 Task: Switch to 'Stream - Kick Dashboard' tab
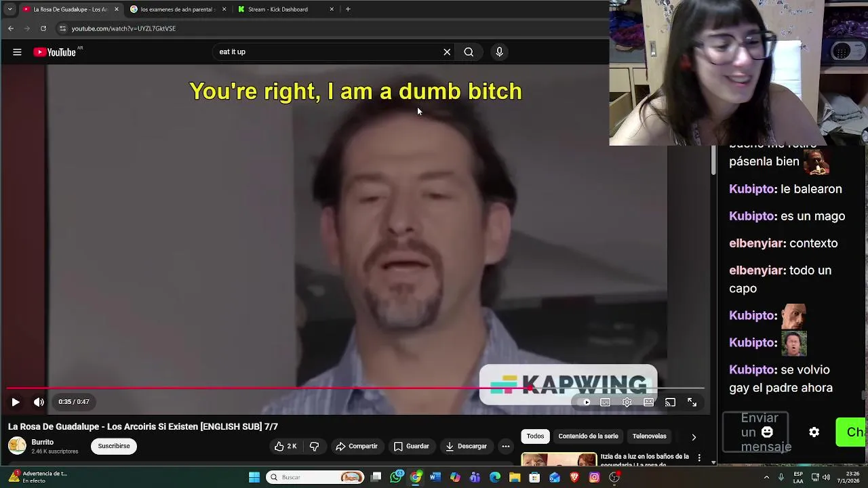tap(278, 9)
